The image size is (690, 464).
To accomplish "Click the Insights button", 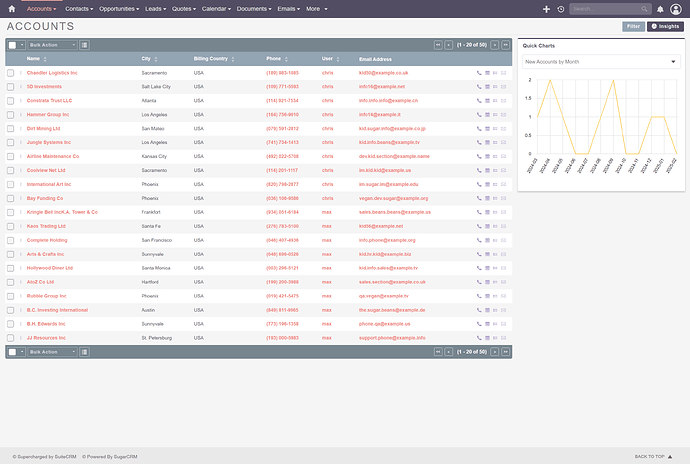I will click(x=665, y=26).
